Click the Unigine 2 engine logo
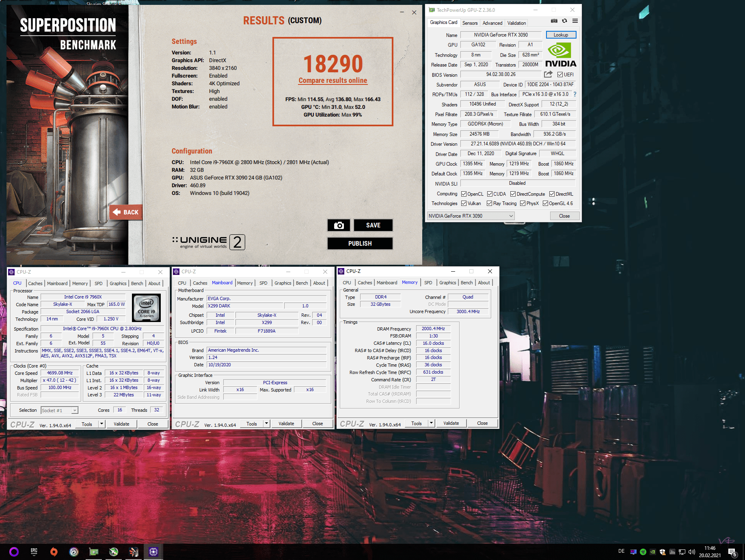The image size is (745, 560). [x=209, y=242]
